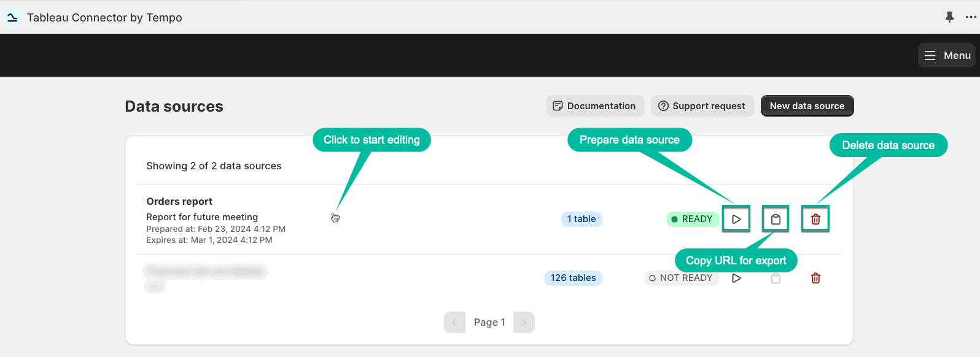Delete the Orders report data source

(x=815, y=219)
